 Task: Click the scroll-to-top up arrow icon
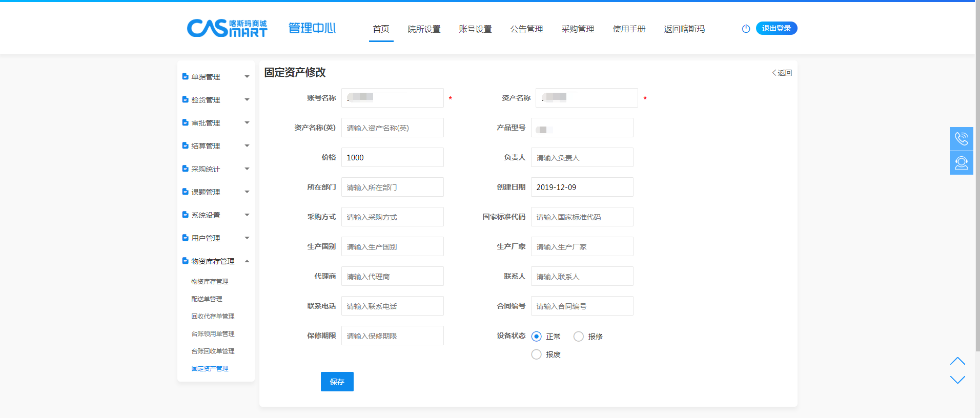point(957,361)
